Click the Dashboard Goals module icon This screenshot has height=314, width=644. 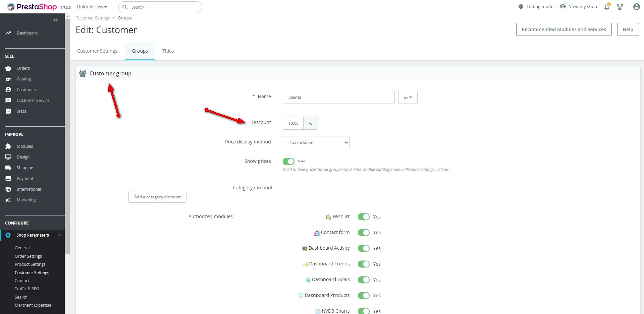click(x=308, y=280)
